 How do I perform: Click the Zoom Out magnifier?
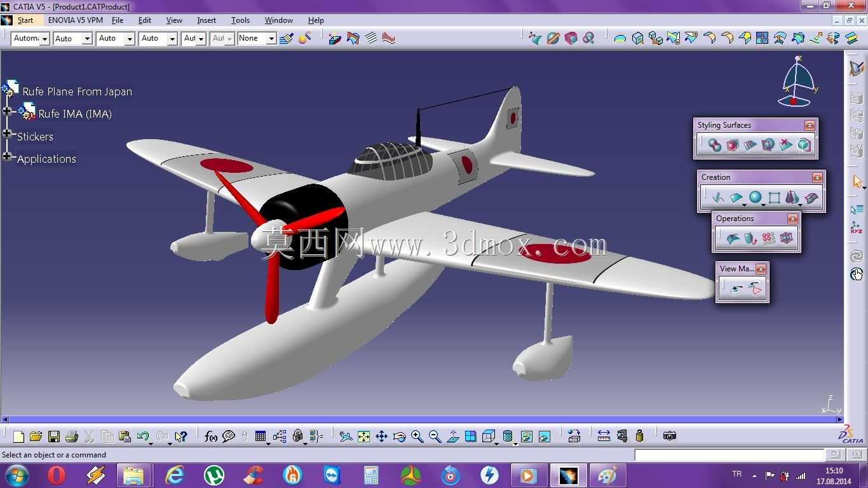point(435,437)
